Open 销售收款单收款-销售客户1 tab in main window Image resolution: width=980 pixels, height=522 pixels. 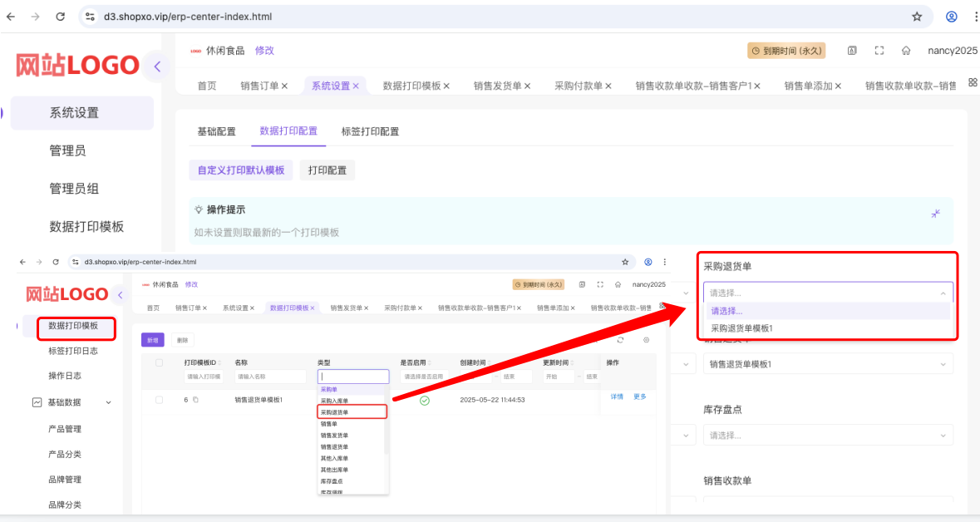[x=694, y=86]
